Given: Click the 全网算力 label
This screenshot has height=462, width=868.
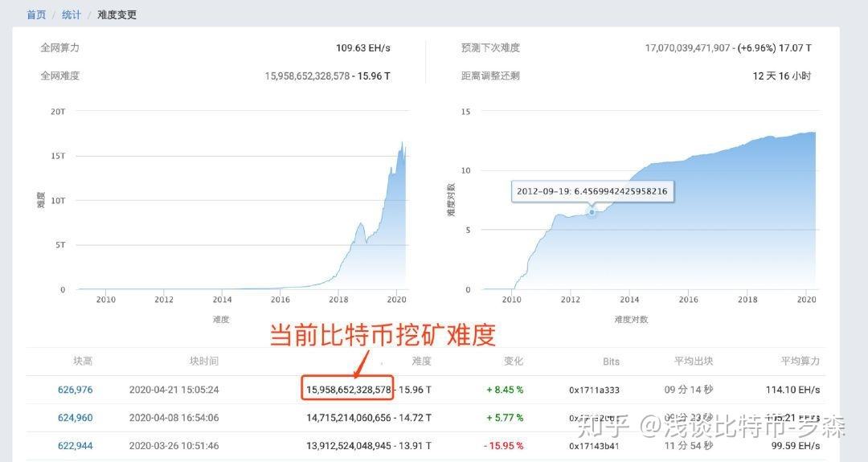Looking at the screenshot, I should (59, 48).
